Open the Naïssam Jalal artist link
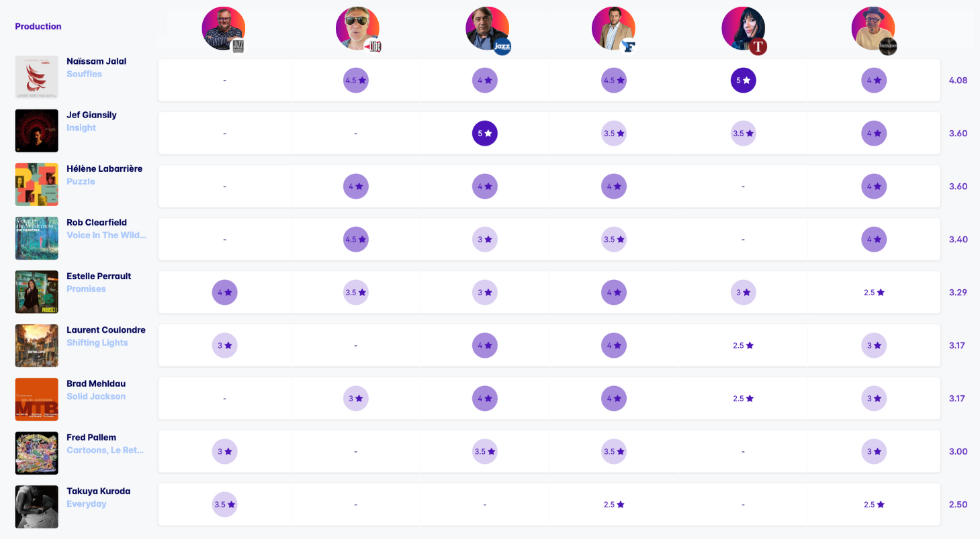Screen dimensions: 980x539 pyautogui.click(x=96, y=61)
